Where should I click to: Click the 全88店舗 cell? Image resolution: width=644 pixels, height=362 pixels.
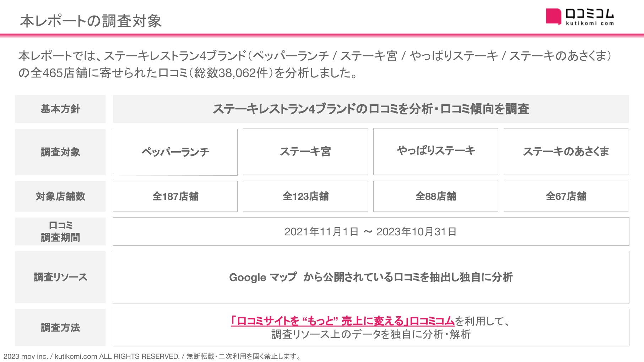click(x=435, y=196)
